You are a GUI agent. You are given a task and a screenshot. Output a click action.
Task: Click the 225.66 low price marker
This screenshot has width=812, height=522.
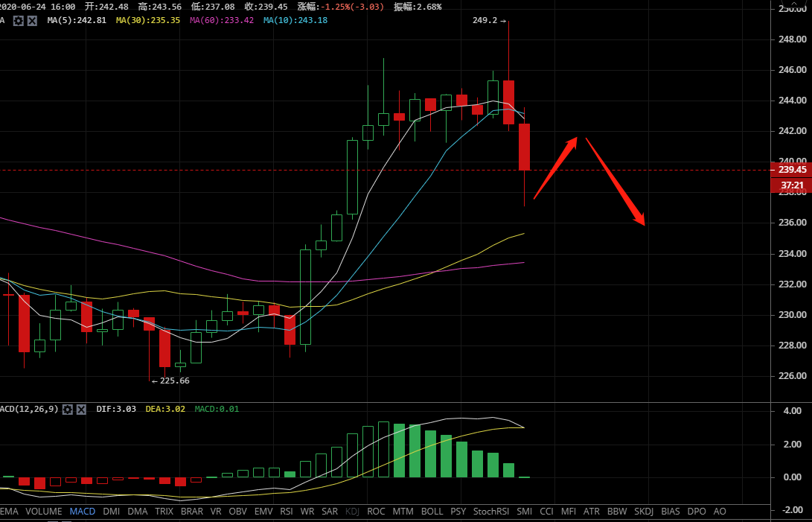coord(170,381)
